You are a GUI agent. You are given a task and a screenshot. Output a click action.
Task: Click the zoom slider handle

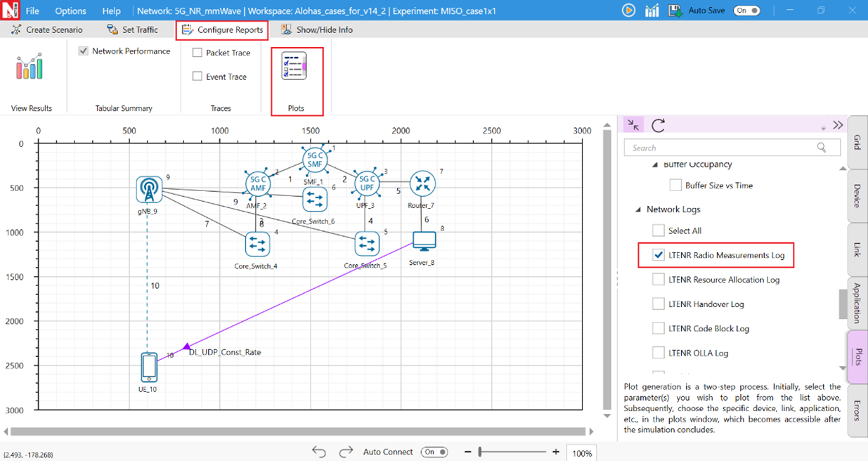click(480, 452)
